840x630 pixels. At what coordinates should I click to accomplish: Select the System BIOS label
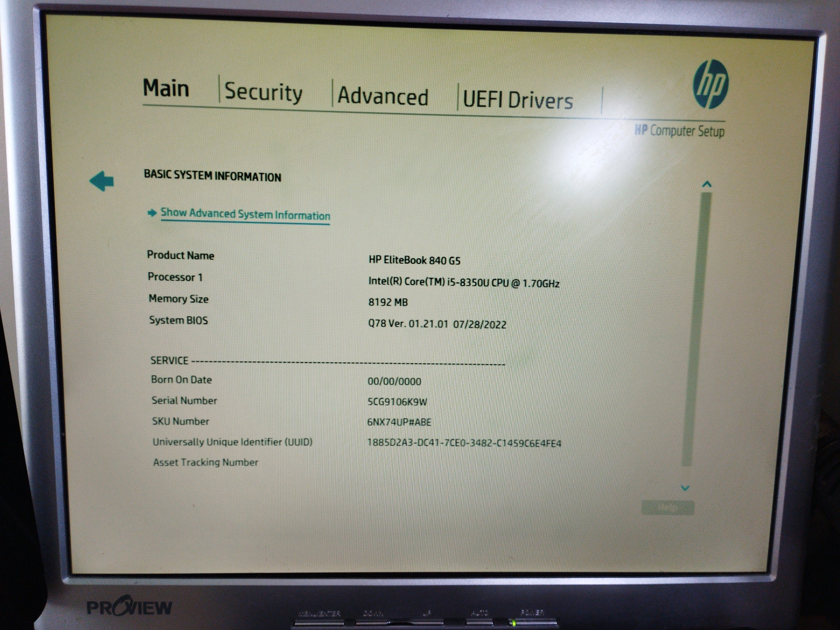tap(178, 320)
